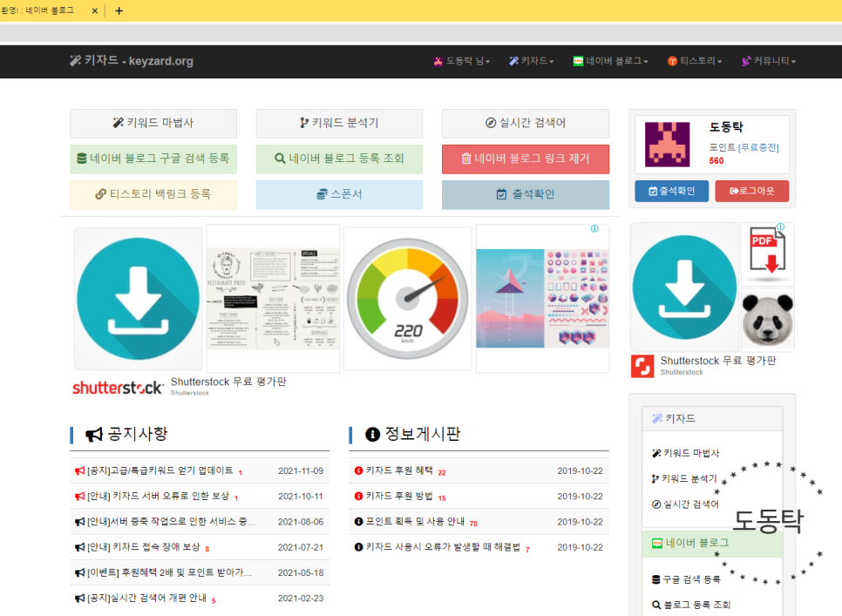
Task: Open sidebar Shutterstock 무료 평가판 link
Action: [718, 361]
